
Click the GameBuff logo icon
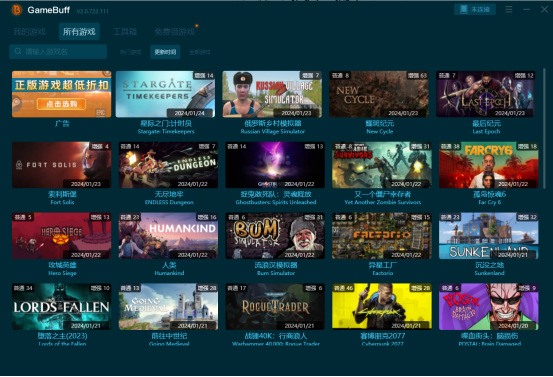17,10
